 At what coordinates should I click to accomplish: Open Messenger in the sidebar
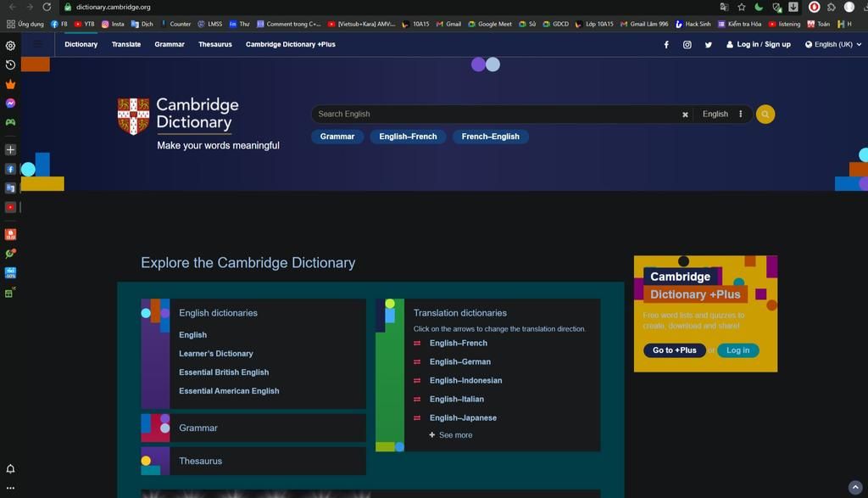10,103
